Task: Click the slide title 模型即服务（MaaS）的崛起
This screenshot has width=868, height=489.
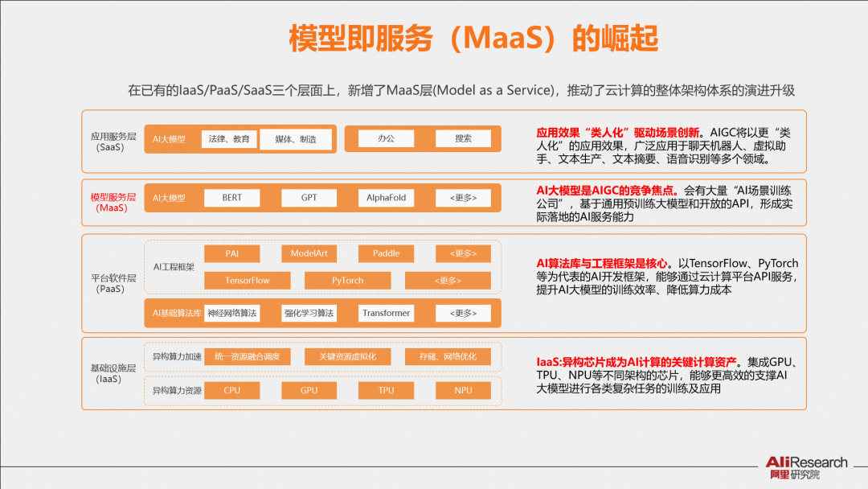Action: point(473,39)
